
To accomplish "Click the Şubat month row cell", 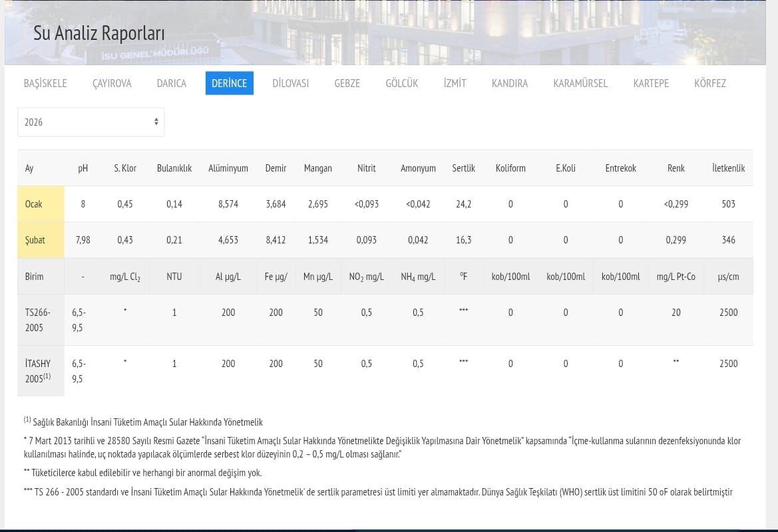I will coord(35,240).
